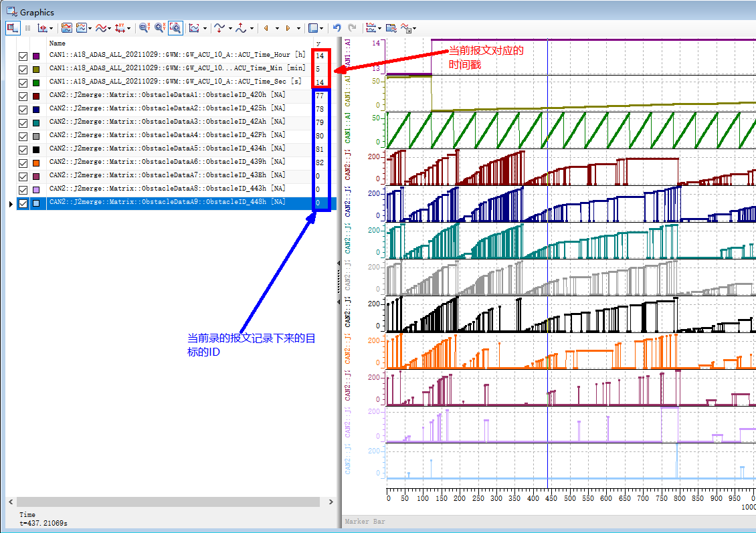Toggle the legend view icon in toolbar
Image resolution: width=756 pixels, height=533 pixels.
pos(11,28)
